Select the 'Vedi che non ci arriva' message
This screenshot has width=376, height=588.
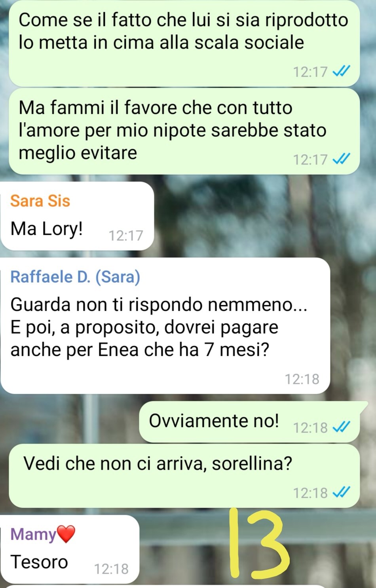184,476
